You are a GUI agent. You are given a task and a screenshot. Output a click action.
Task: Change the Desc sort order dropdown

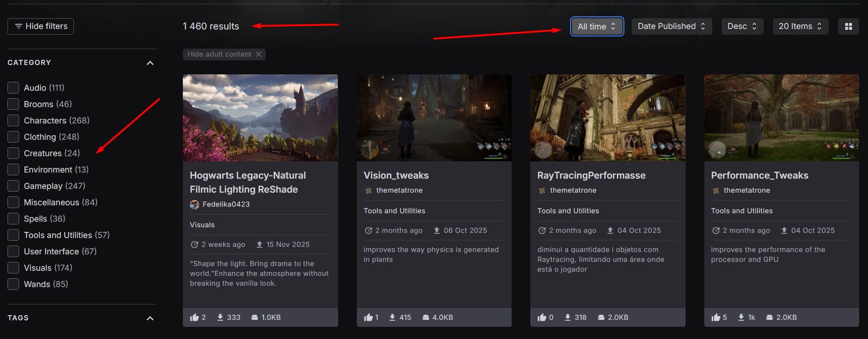(x=742, y=27)
